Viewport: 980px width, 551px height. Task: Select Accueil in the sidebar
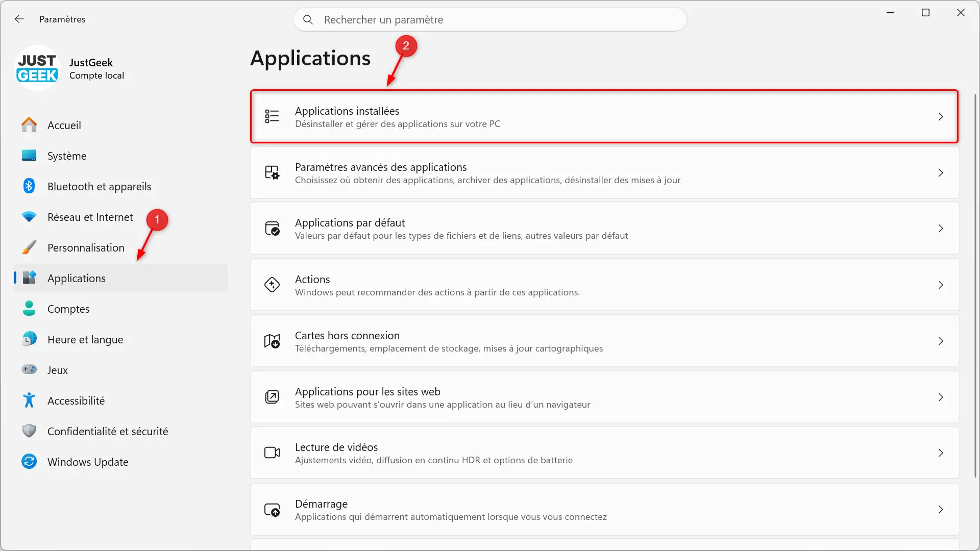[x=120, y=125]
